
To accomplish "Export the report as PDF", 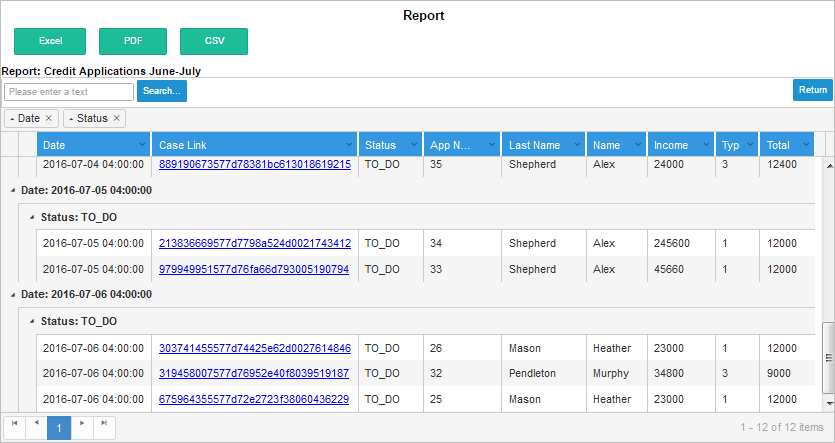I will coord(132,41).
